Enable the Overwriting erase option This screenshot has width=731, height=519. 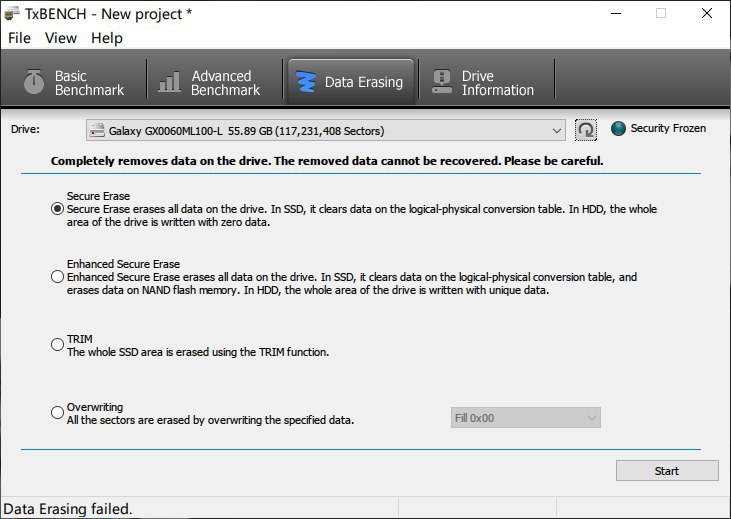[57, 413]
